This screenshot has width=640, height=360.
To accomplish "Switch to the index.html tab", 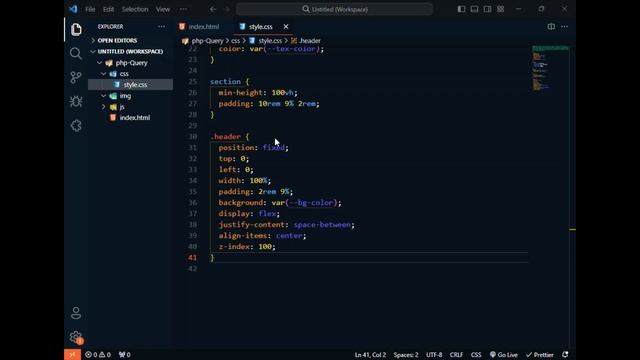I will pyautogui.click(x=204, y=27).
